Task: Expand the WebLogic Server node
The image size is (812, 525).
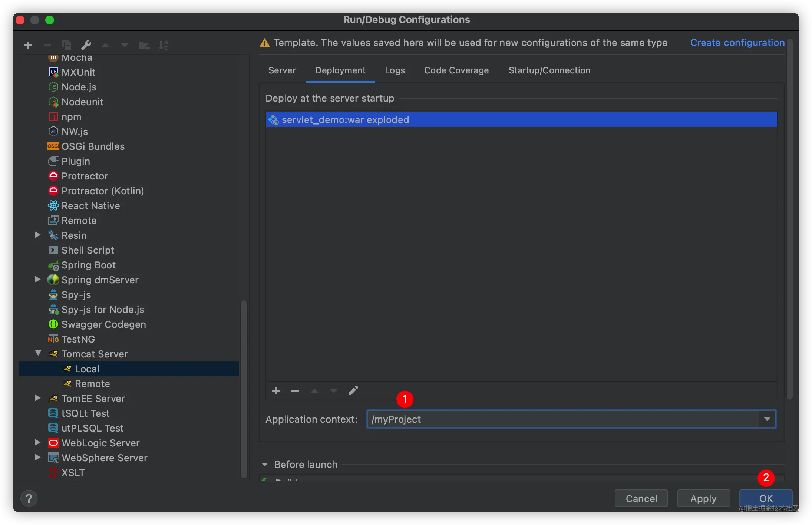Action: click(37, 442)
